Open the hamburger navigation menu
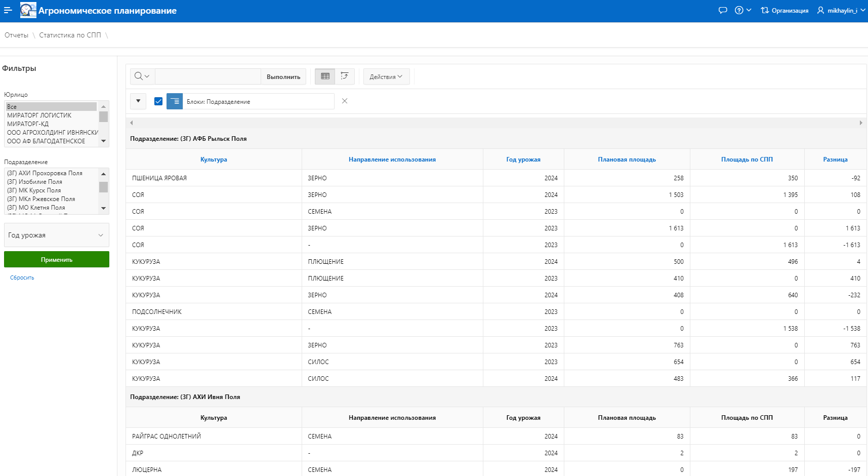The width and height of the screenshot is (868, 476). [8, 10]
